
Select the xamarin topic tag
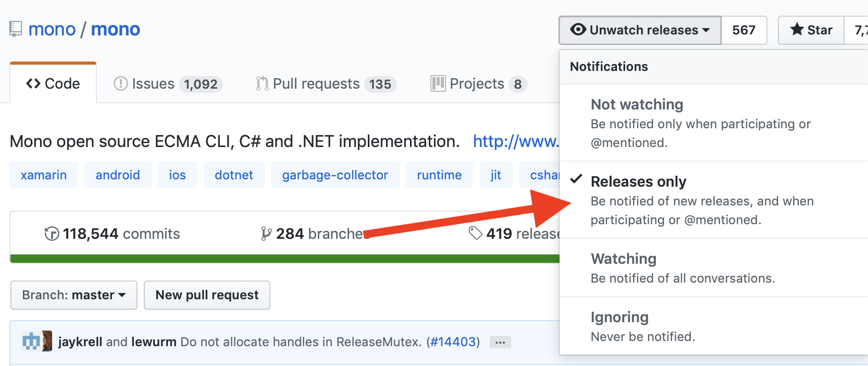pyautogui.click(x=44, y=175)
